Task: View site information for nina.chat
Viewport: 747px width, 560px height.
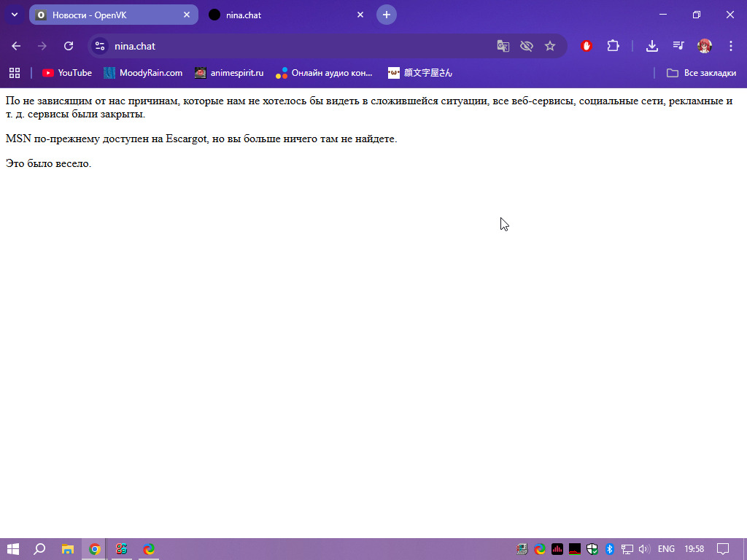Action: (x=100, y=46)
